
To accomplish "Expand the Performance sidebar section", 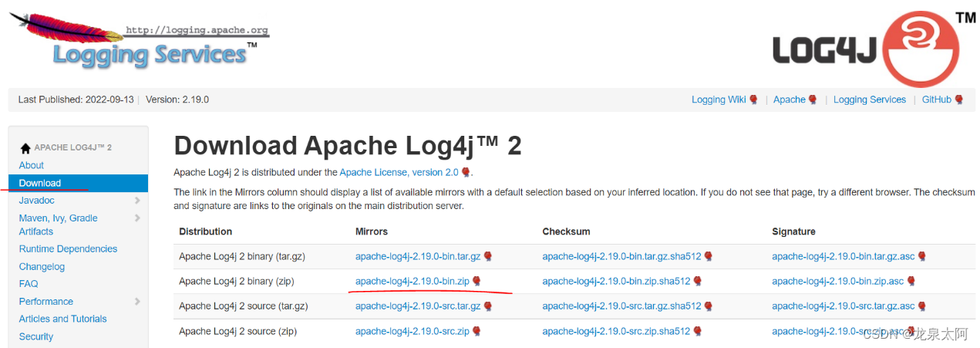I will [137, 302].
